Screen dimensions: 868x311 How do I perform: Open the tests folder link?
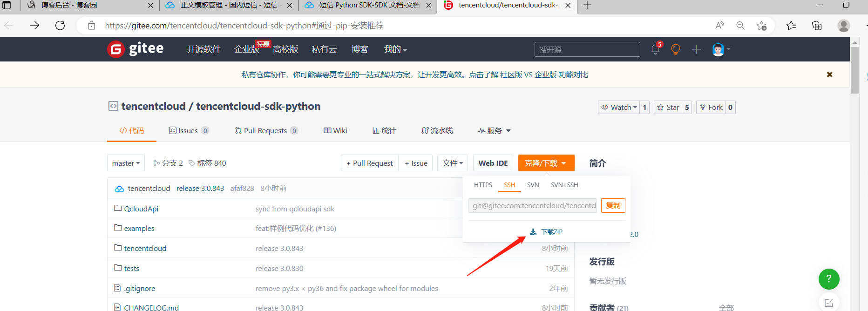pyautogui.click(x=131, y=268)
